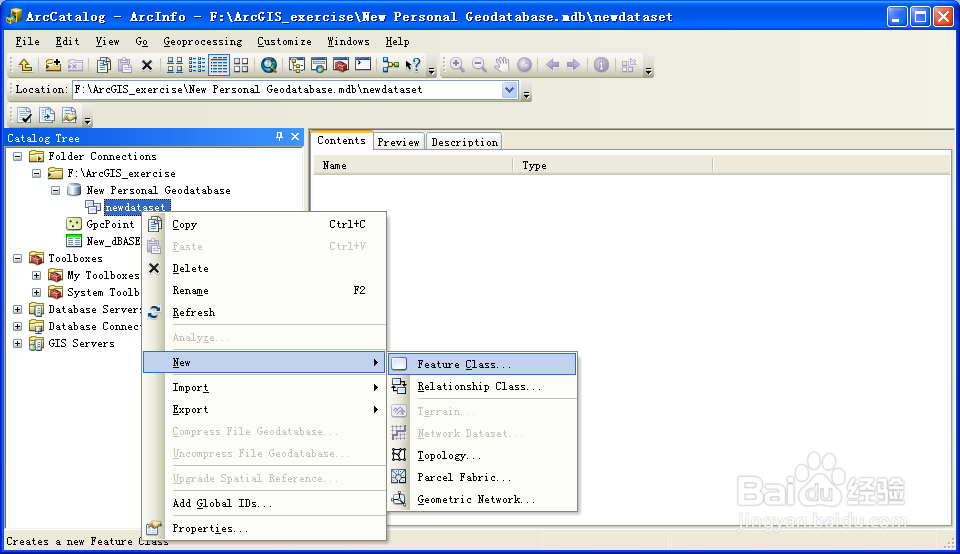Click the Delete X icon in the toolbar

pos(147,65)
